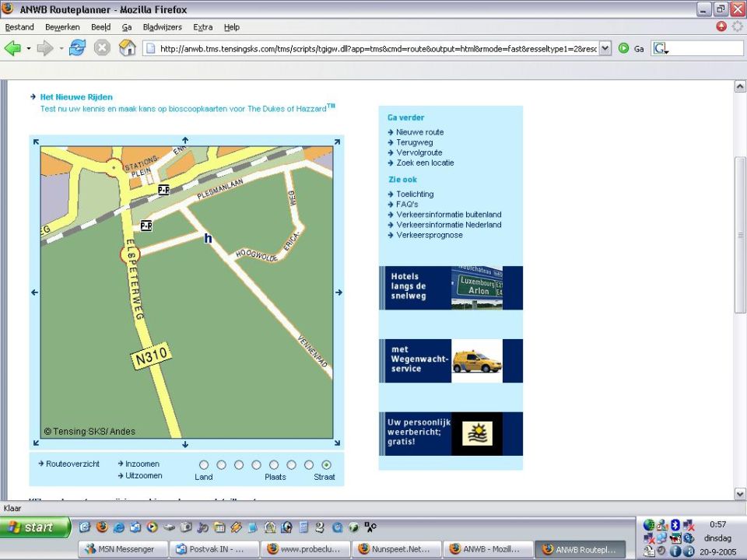
Task: Select the second zoom level radio button
Action: (x=222, y=465)
